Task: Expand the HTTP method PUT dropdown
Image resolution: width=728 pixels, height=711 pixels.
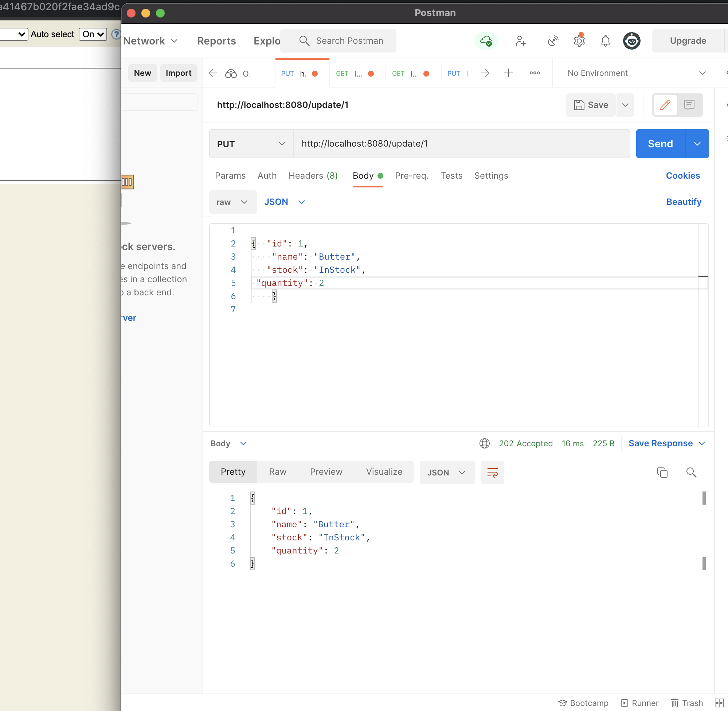Action: click(251, 144)
